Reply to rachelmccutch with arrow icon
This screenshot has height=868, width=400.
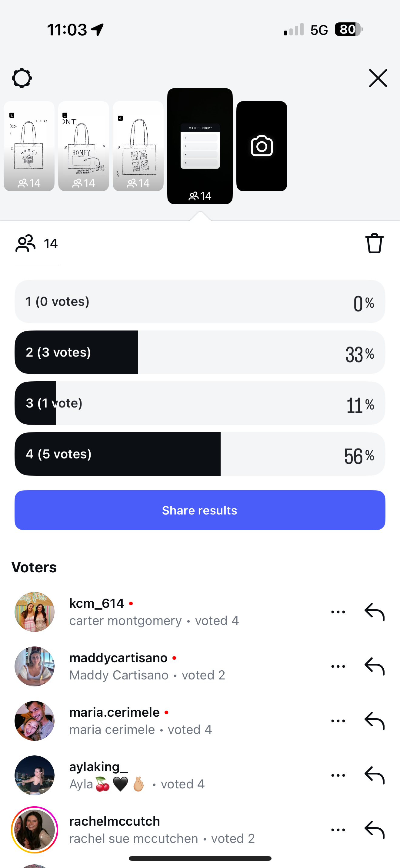click(x=374, y=830)
